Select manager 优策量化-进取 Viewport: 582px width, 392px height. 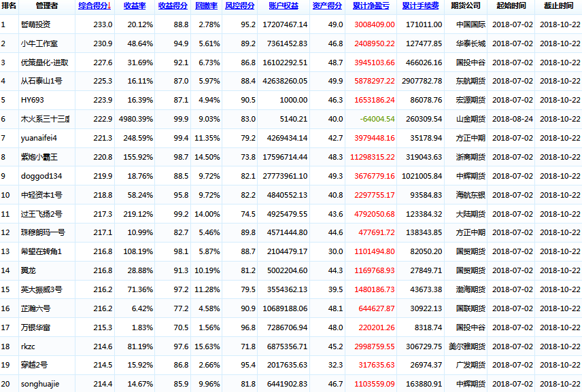point(45,63)
